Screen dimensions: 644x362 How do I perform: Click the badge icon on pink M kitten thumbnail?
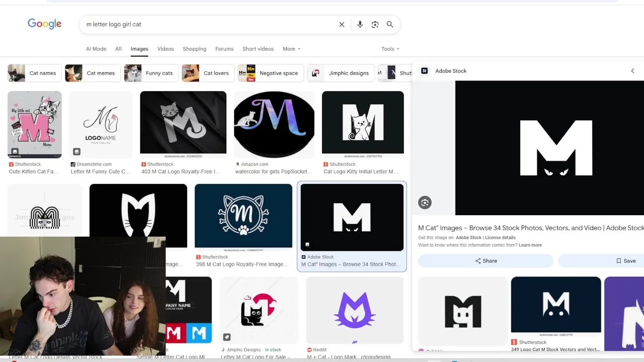point(15,151)
